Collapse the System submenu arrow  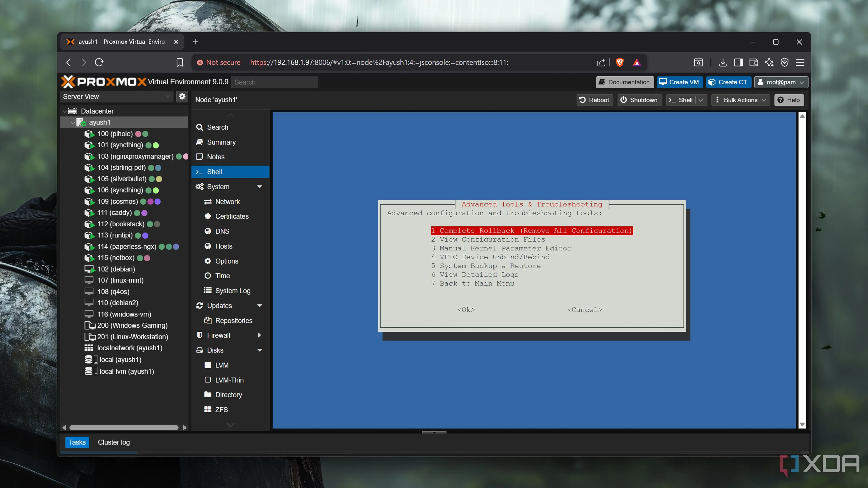259,187
